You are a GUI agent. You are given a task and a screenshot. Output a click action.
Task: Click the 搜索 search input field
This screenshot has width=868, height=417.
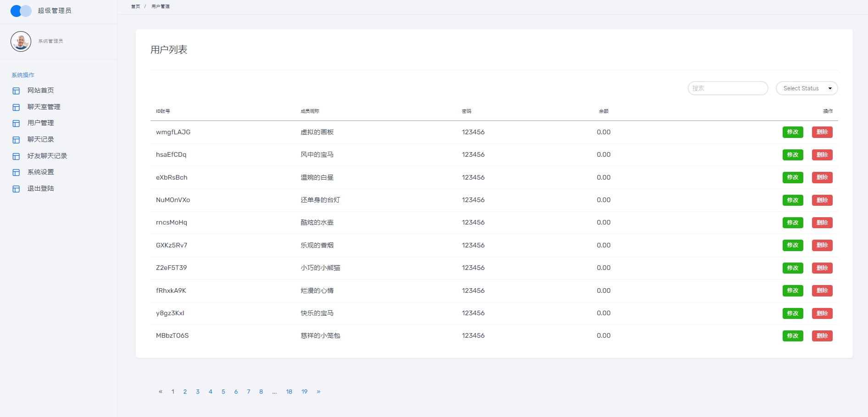coord(728,88)
